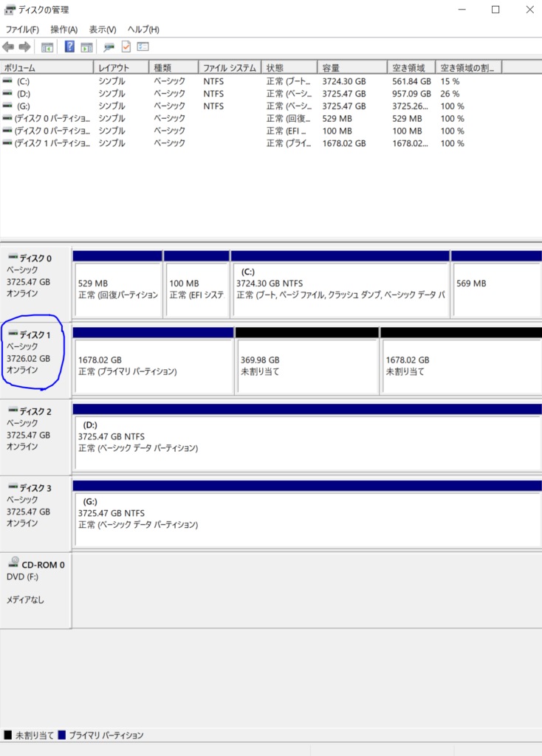
Task: Click the action pane icon right of help
Action: (86, 47)
